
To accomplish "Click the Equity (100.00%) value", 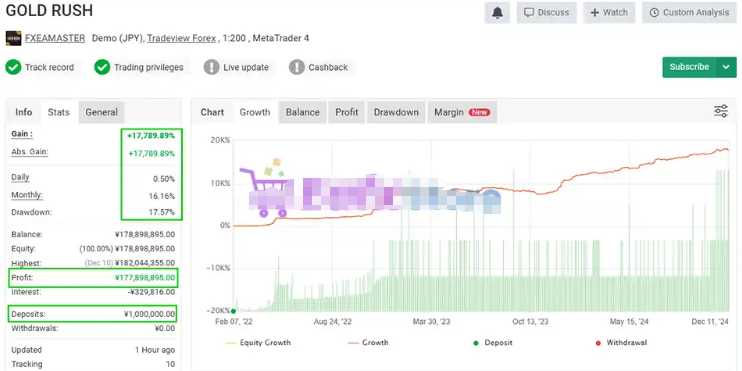I will 127,248.
